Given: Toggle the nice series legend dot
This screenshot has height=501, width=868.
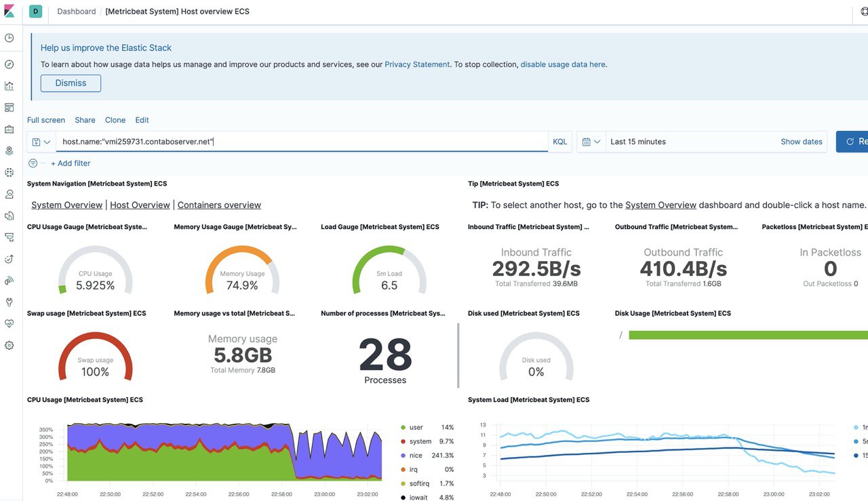Looking at the screenshot, I should (403, 456).
